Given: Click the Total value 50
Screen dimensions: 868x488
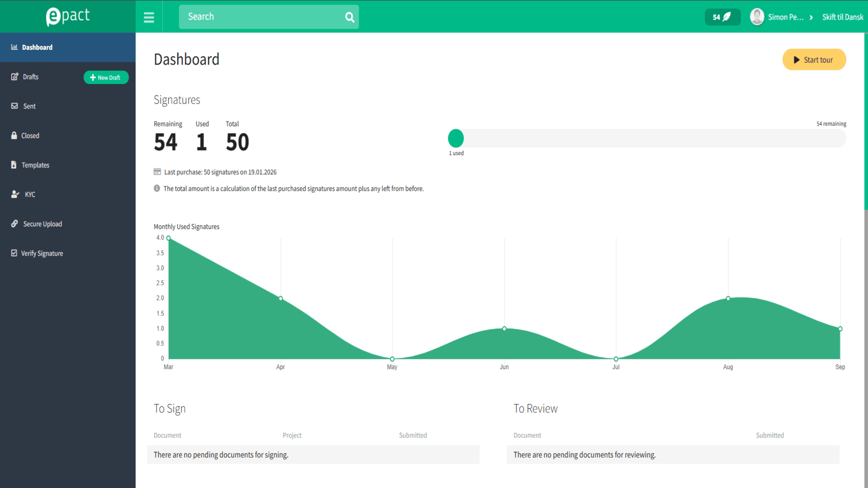Looking at the screenshot, I should 238,142.
